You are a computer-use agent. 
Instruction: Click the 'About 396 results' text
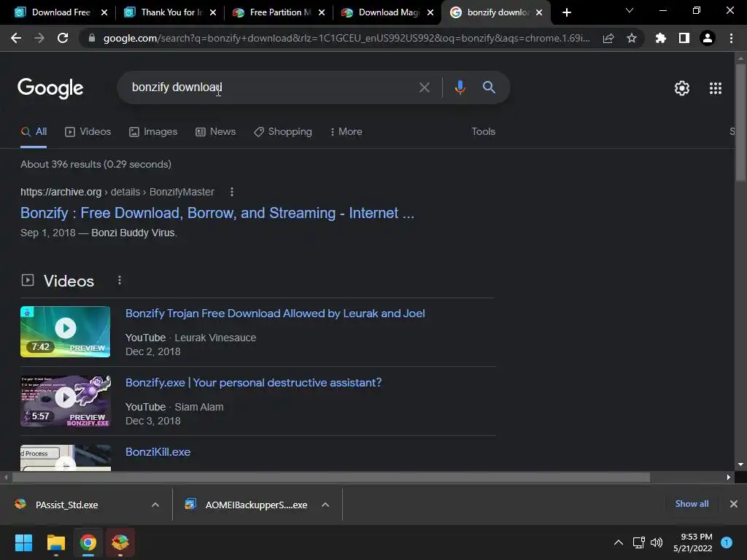pyautogui.click(x=96, y=164)
